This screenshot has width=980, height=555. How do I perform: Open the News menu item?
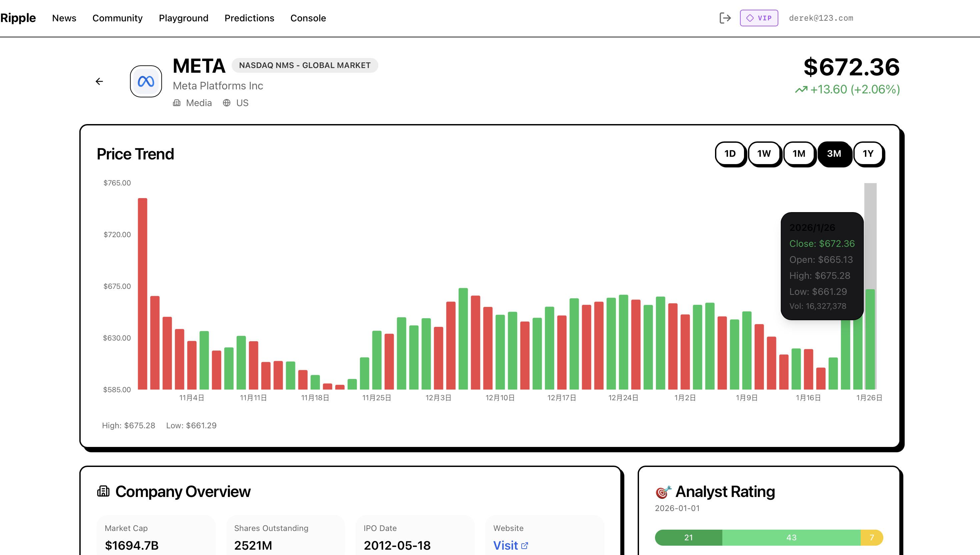(64, 18)
